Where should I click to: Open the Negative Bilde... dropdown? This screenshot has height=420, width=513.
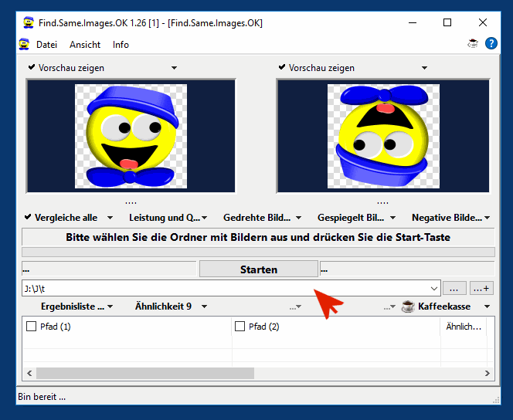(450, 218)
